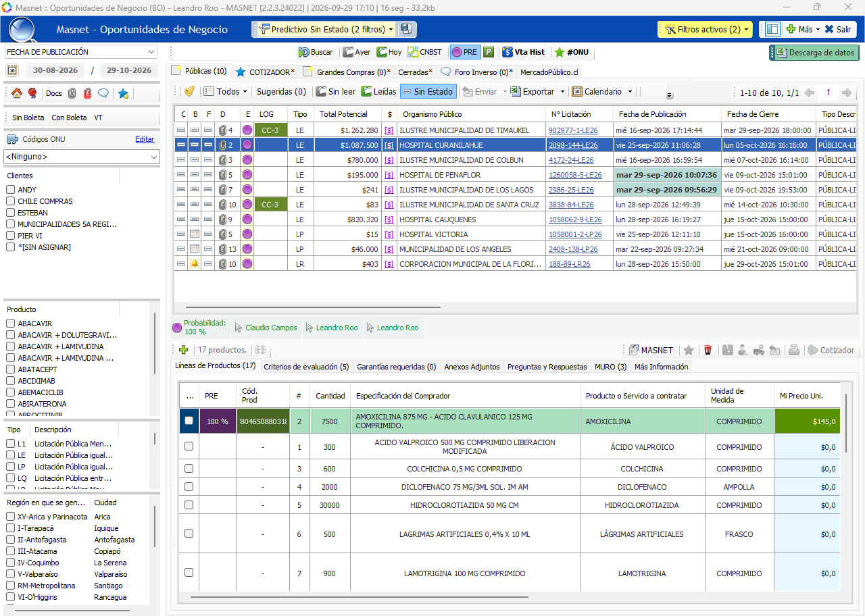Switch to the COTIZADOR* tab
Screen dimensions: 865x616
pos(265,72)
